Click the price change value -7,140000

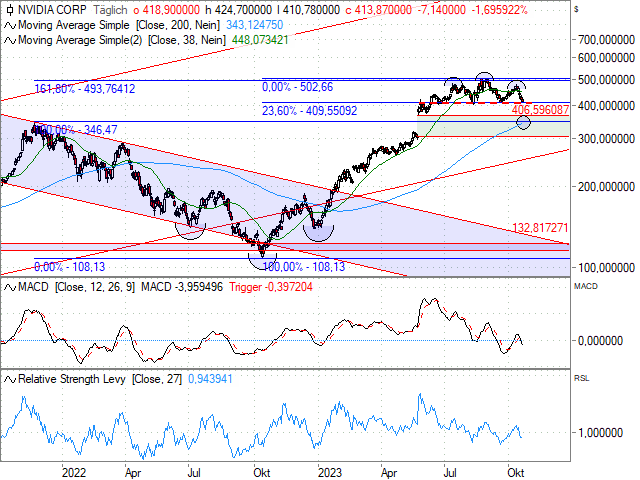point(442,10)
